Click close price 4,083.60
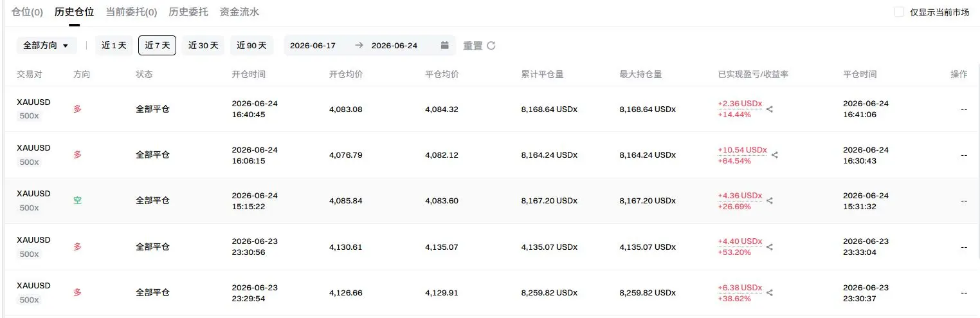The width and height of the screenshot is (980, 318). (x=442, y=201)
